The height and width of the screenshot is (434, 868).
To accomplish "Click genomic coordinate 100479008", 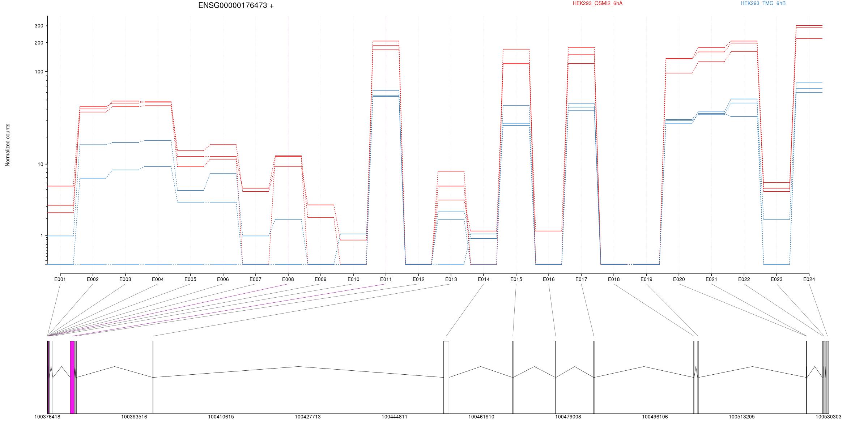I will click(568, 417).
